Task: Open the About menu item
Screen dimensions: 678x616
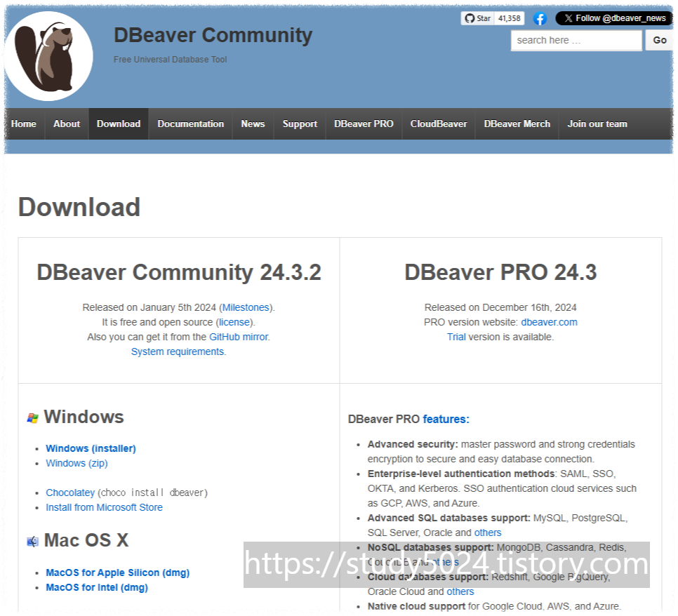Action: click(67, 124)
